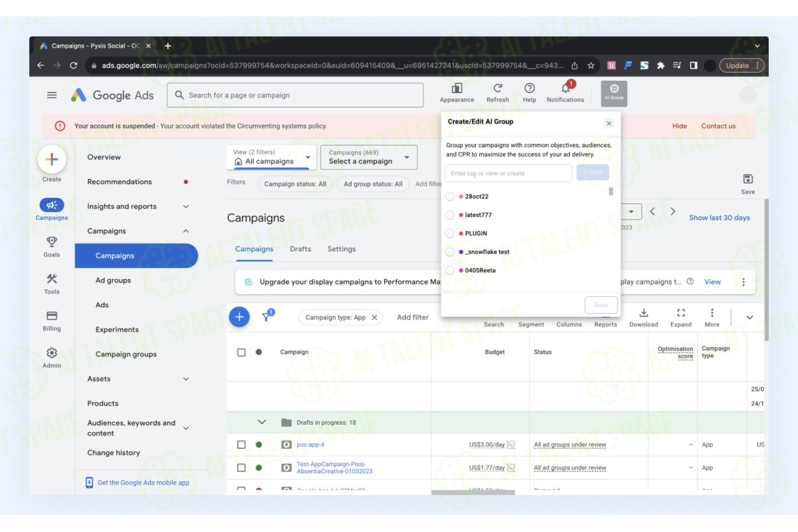Open Ad groups in the sidebar

pos(113,280)
